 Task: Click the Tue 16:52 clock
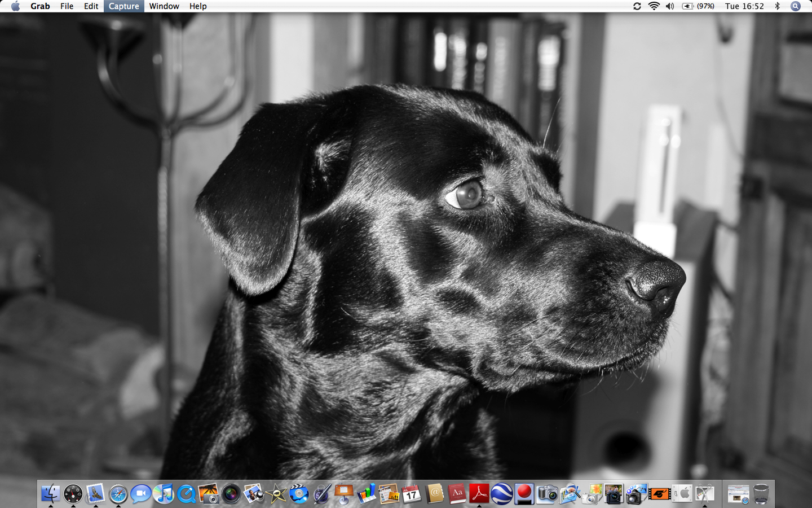click(x=744, y=6)
